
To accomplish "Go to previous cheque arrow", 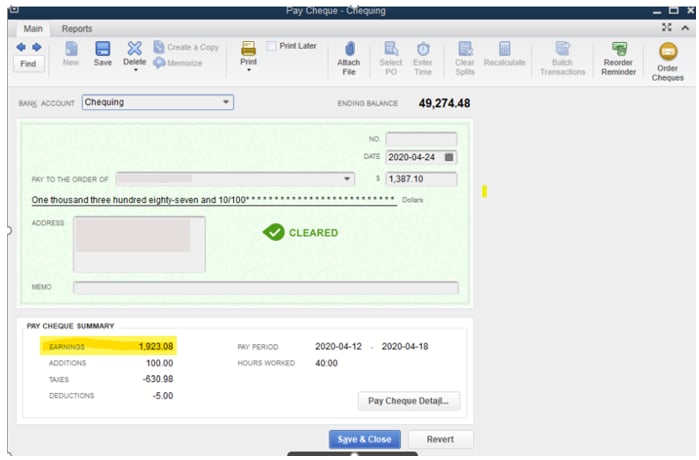I will point(21,47).
